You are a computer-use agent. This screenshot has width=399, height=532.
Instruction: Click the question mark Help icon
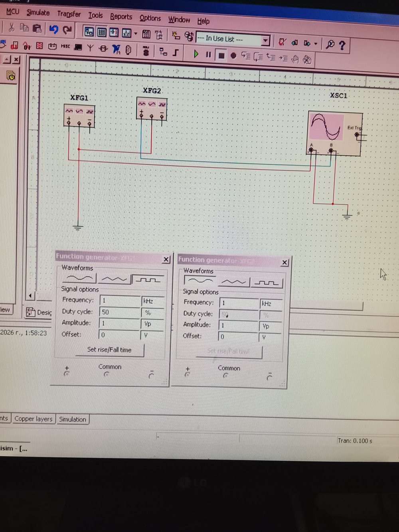pyautogui.click(x=342, y=45)
